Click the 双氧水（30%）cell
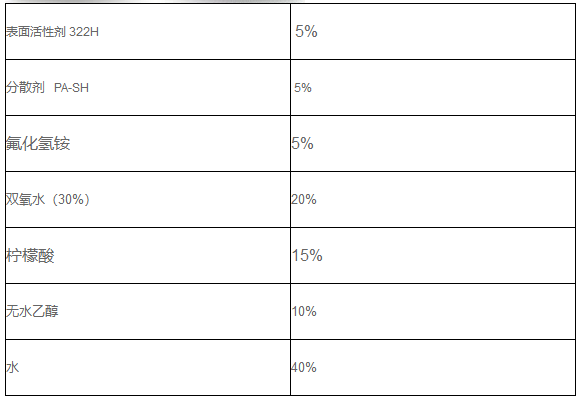579x399 pixels. (148, 199)
